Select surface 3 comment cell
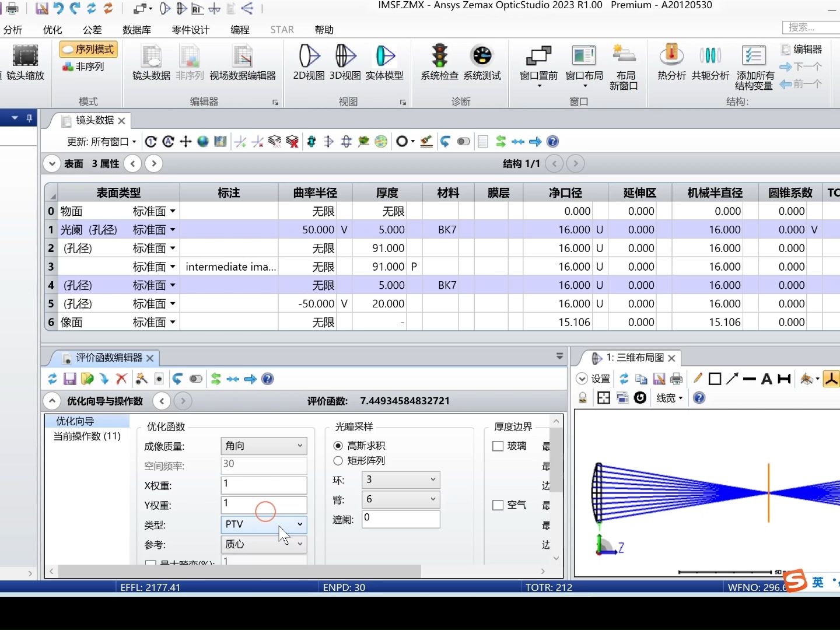840x630 pixels. (229, 267)
